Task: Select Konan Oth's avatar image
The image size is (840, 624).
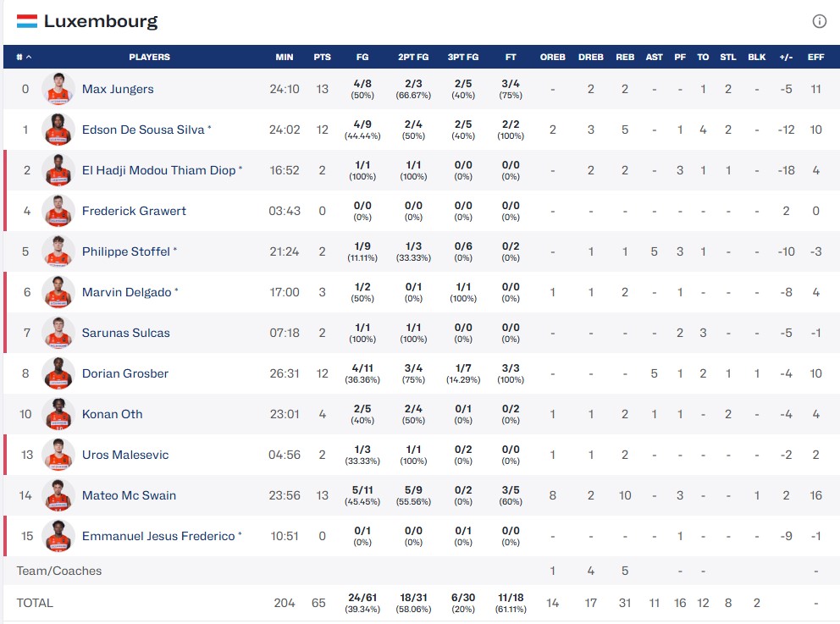Action: pyautogui.click(x=58, y=414)
